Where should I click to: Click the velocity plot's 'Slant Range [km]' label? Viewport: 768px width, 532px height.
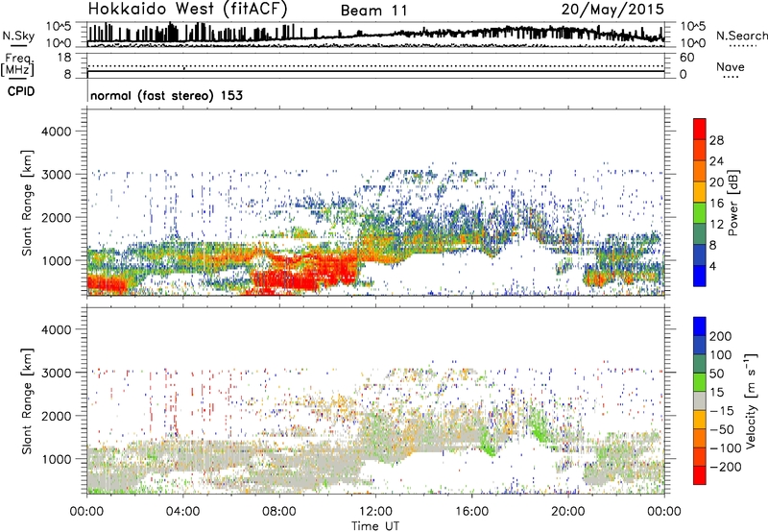[27, 400]
